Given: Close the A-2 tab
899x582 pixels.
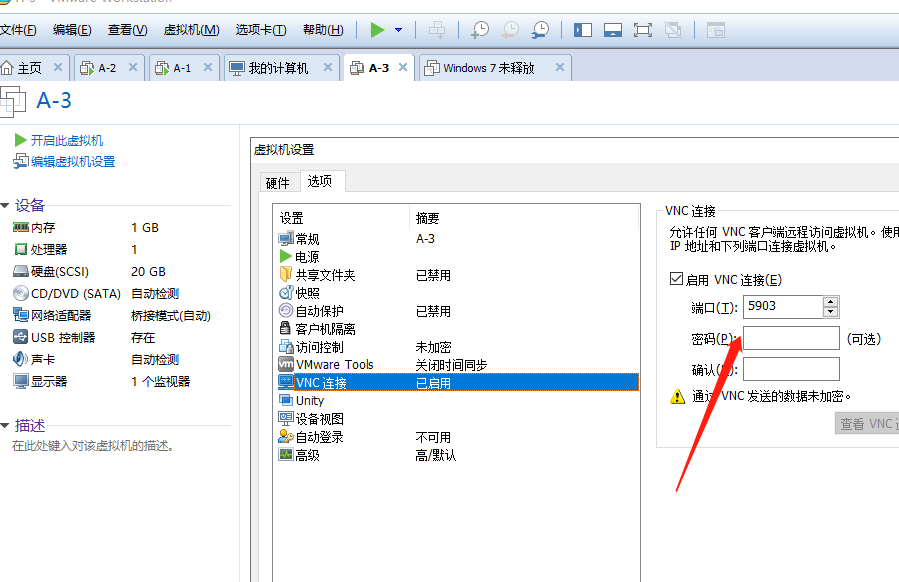Looking at the screenshot, I should point(133,68).
